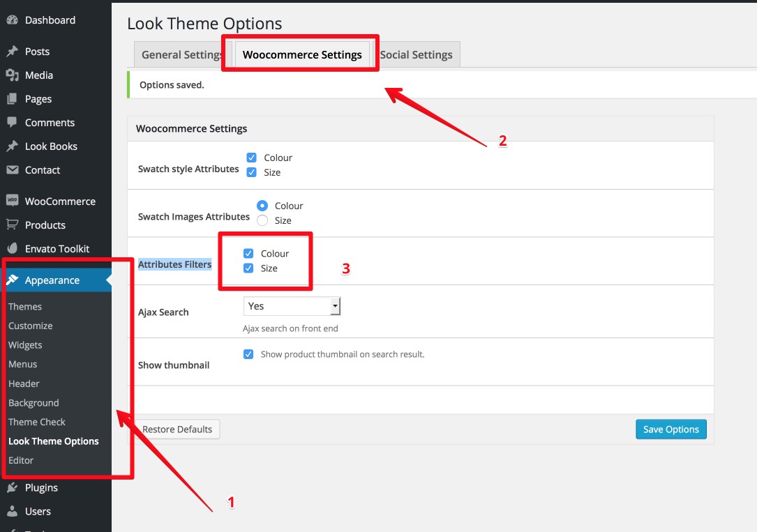
Task: Select Colour radio for Swatch Images Attributes
Action: pyautogui.click(x=262, y=206)
